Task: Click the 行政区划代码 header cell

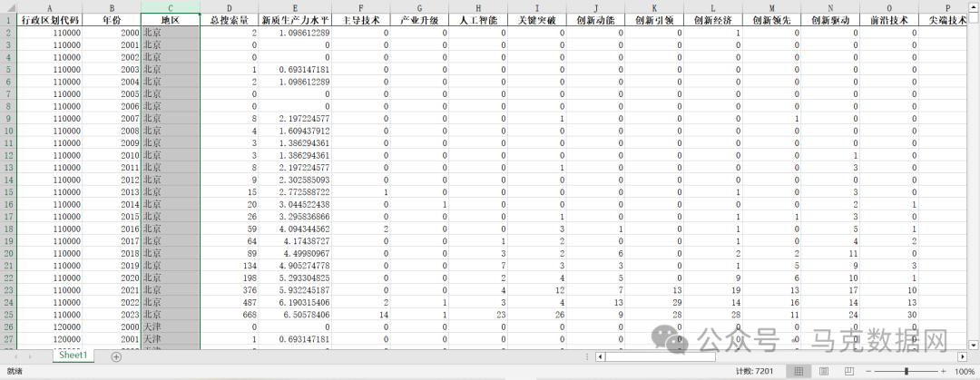Action: (49, 20)
